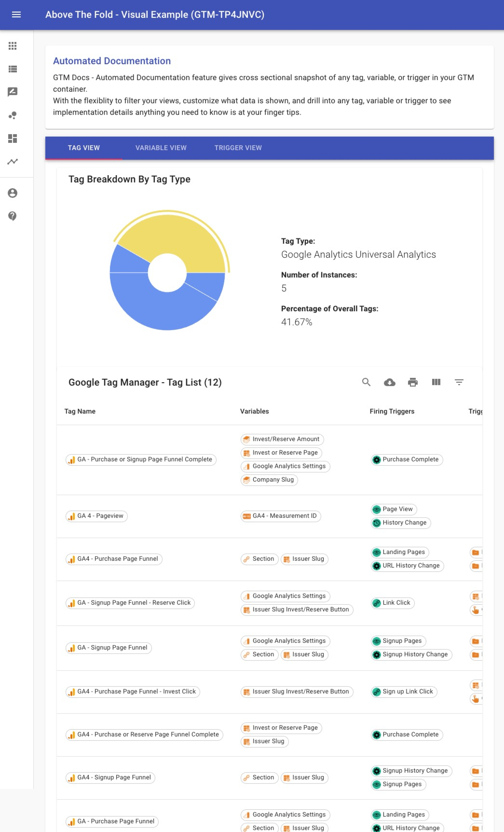Click the Automated Documentation heading
Image resolution: width=504 pixels, height=832 pixels.
(112, 61)
